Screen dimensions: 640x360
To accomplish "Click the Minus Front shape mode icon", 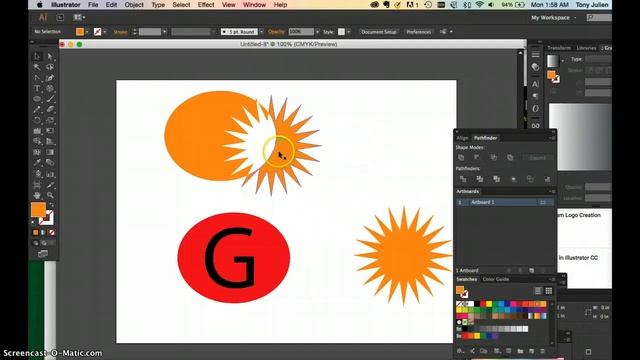I will coord(477,158).
